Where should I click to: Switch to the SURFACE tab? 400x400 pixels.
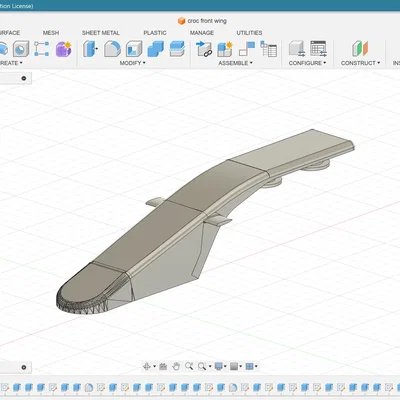[x=9, y=33]
